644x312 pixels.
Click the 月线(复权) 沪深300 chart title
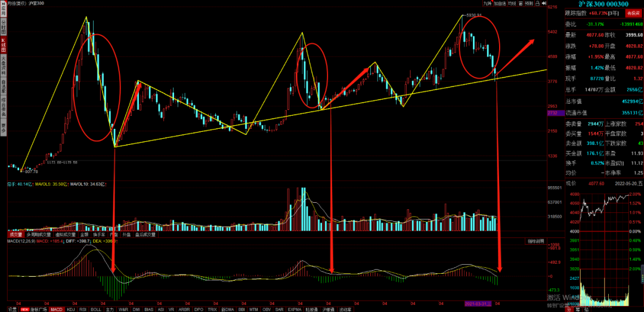(x=26, y=3)
